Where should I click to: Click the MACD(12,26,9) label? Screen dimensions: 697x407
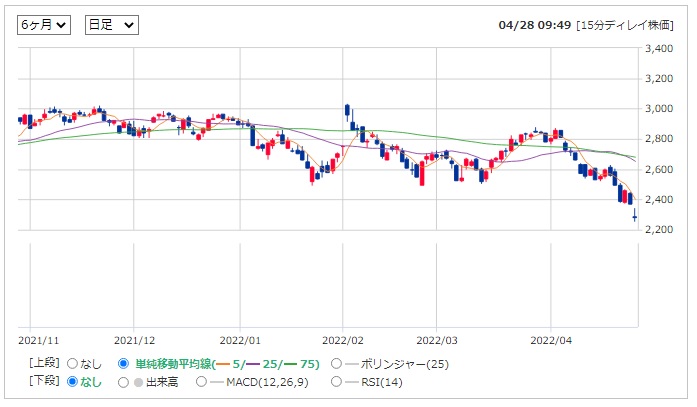[267, 382]
